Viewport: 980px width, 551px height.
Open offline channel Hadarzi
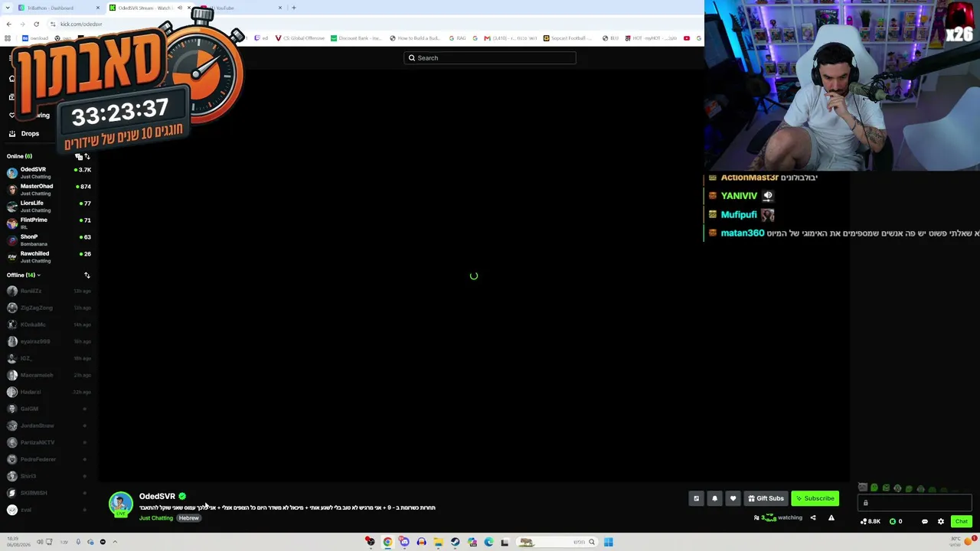[48, 392]
